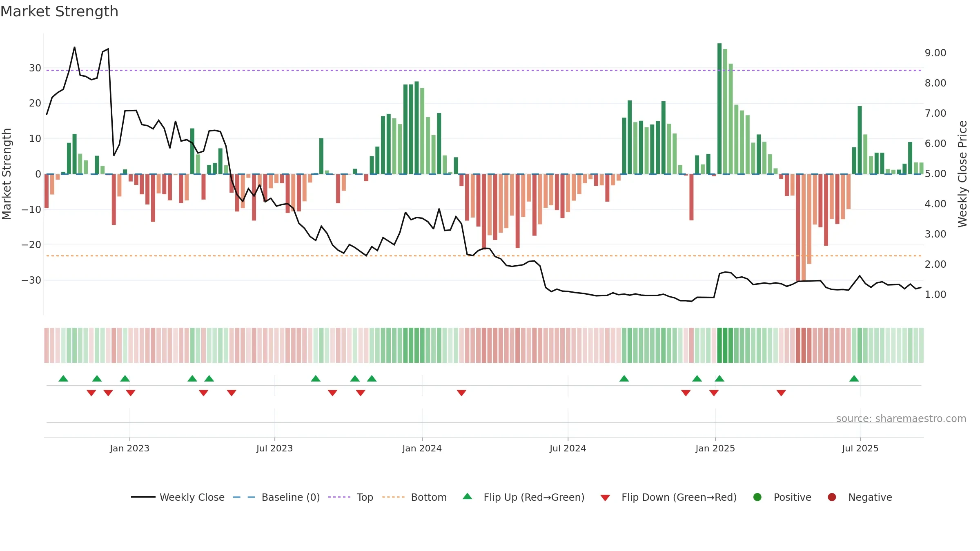Click the Jan 2025 x-axis label
The height and width of the screenshot is (551, 980).
[x=715, y=449]
